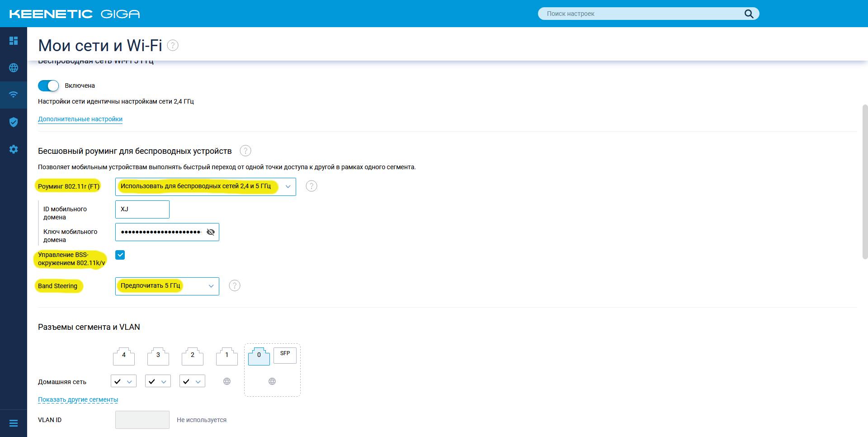Image resolution: width=868 pixels, height=437 pixels.
Task: Open the dashboard grid icon in sidebar
Action: point(14,41)
